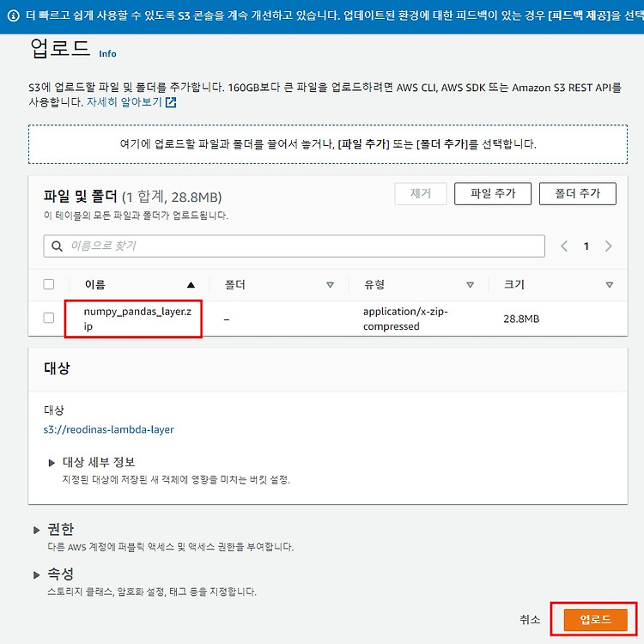This screenshot has height=644, width=644.
Task: Click the 크기 column header label
Action: click(514, 284)
